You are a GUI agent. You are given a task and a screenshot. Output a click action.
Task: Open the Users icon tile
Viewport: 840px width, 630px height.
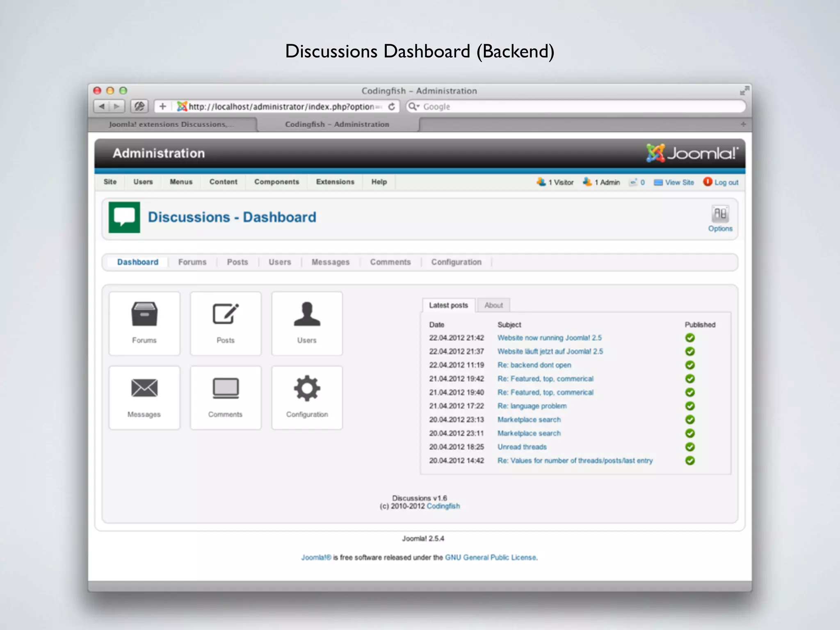pyautogui.click(x=307, y=323)
